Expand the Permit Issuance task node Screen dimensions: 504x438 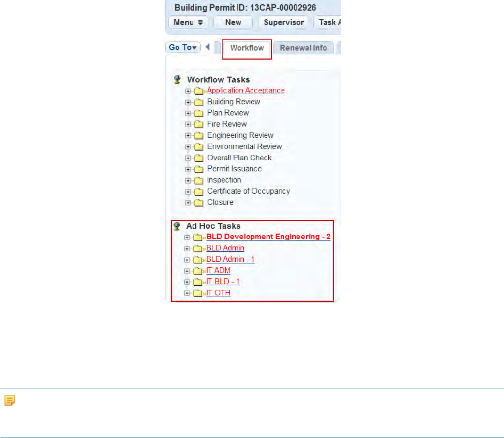point(188,169)
